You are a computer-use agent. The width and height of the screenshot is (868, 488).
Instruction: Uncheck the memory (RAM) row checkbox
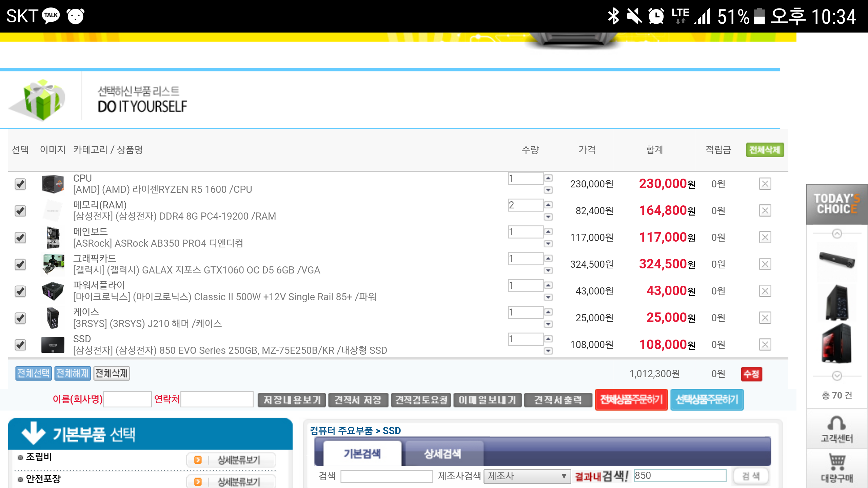(x=20, y=211)
